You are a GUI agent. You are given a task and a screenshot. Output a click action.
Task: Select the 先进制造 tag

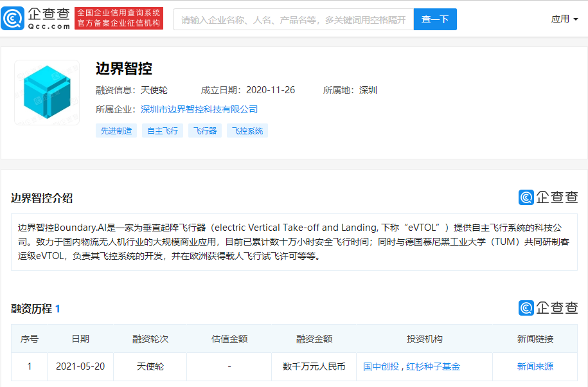[116, 130]
